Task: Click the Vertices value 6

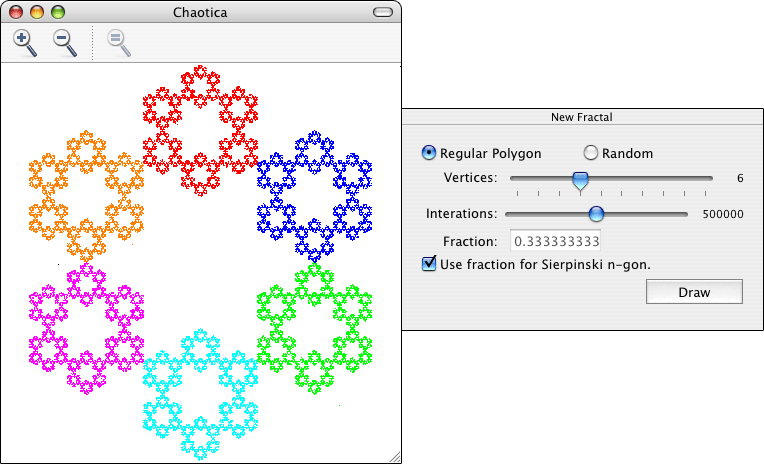Action: click(x=740, y=178)
